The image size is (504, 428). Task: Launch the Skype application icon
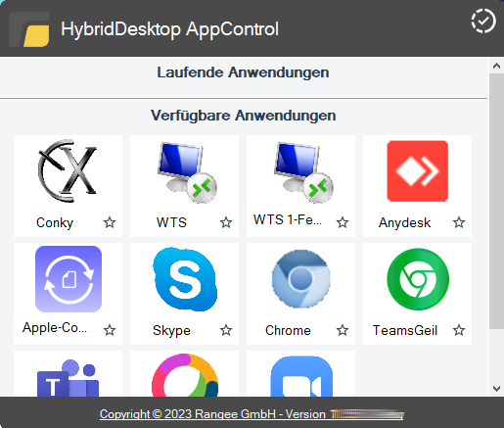[185, 279]
